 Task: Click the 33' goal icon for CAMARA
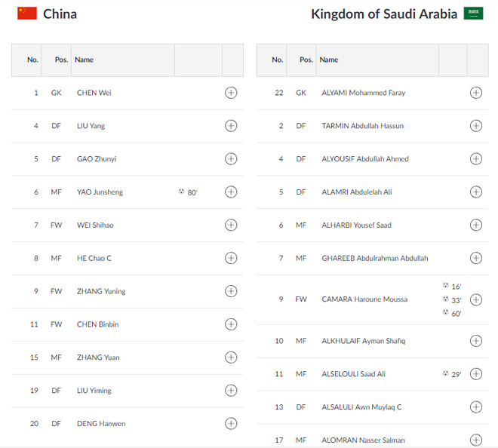[445, 299]
